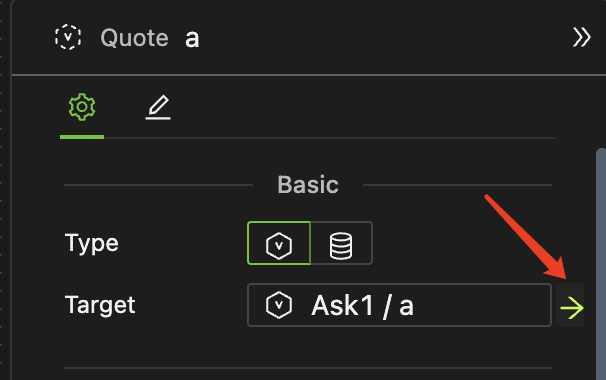This screenshot has height=380, width=606.
Task: Collapse the panel using double chevron
Action: pyautogui.click(x=582, y=37)
